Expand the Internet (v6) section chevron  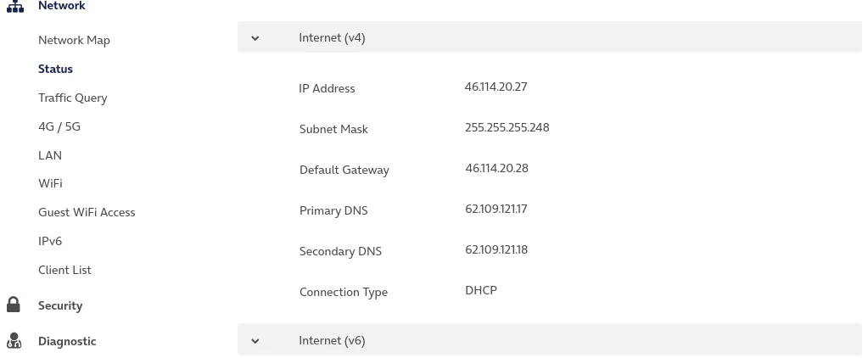click(x=255, y=341)
